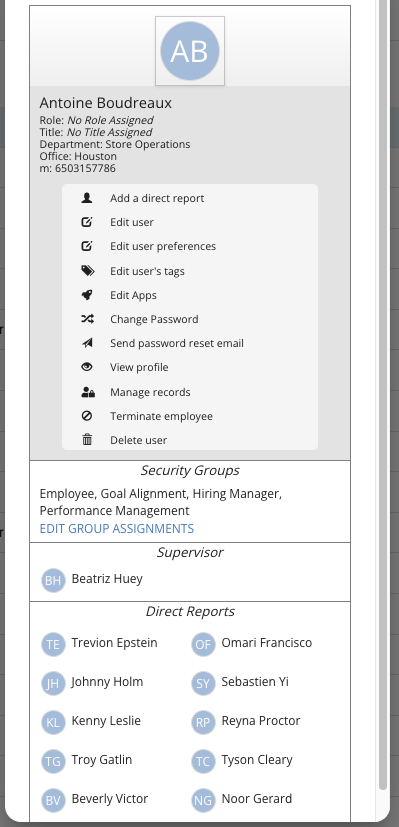Open Beverly Victor's name

[x=110, y=799]
